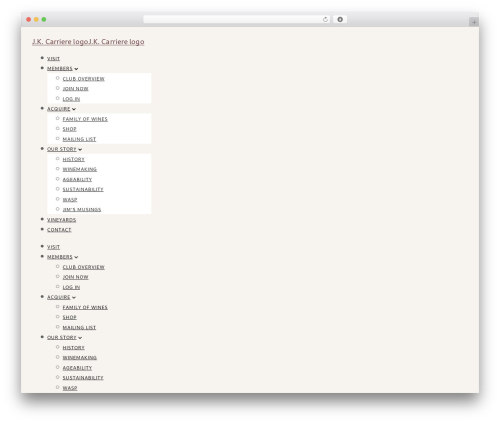Open the Contact menu item

59,230
